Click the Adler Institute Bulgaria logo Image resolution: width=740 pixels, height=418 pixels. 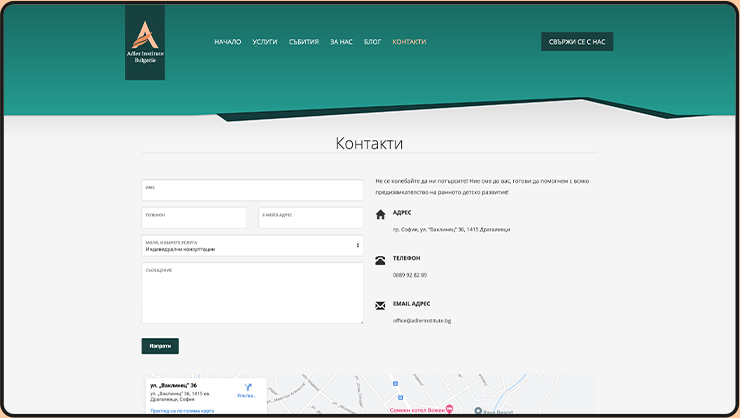click(x=145, y=42)
